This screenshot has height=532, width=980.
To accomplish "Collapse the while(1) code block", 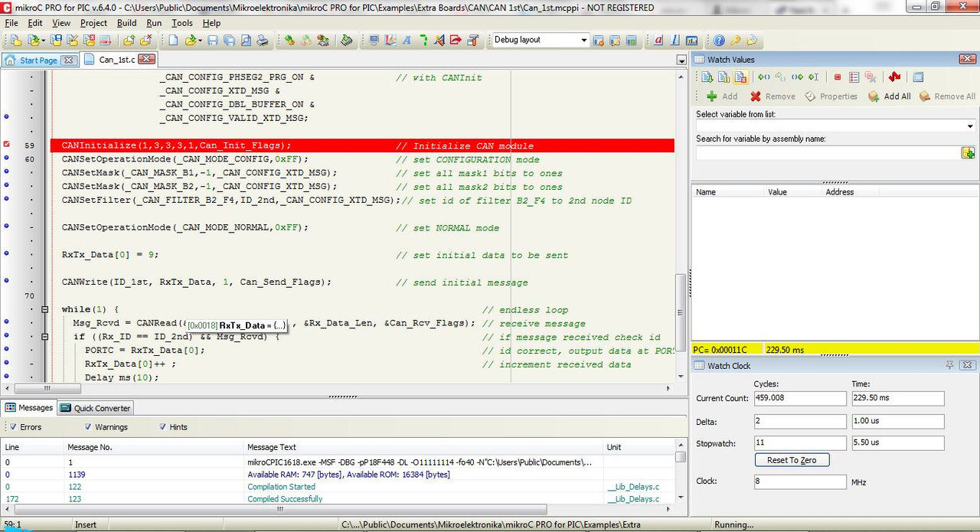I will point(44,310).
